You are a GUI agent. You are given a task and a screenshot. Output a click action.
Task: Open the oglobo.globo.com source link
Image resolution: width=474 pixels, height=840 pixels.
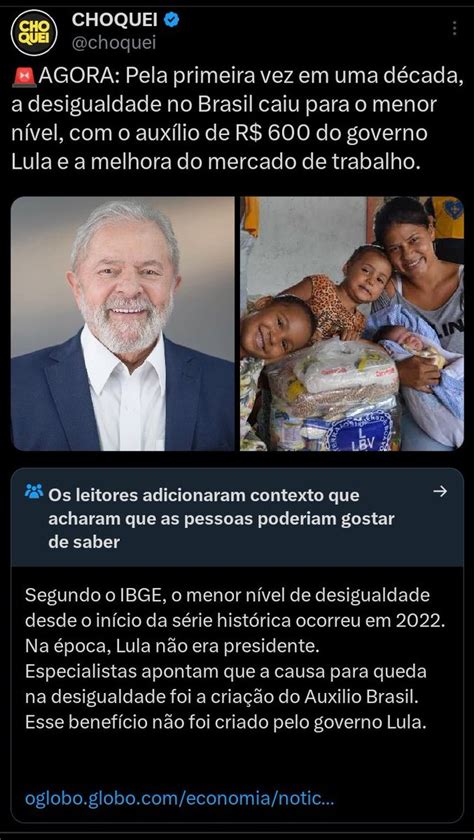(179, 799)
